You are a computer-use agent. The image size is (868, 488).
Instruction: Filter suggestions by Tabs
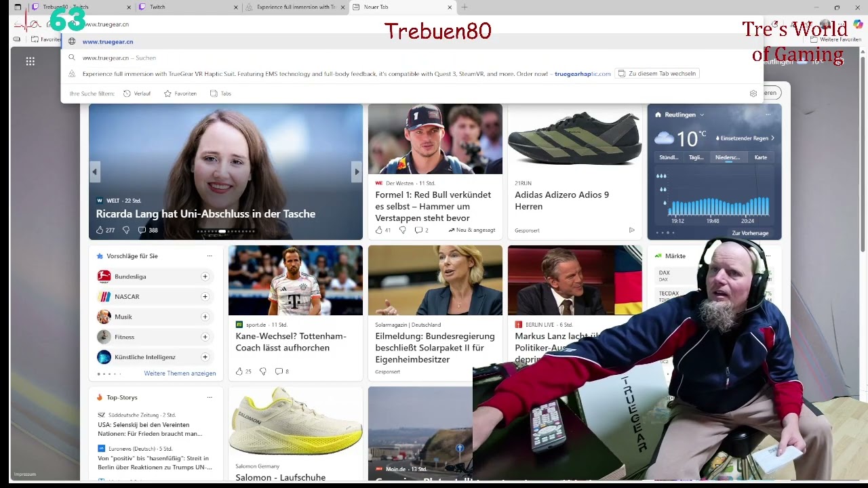click(x=220, y=94)
